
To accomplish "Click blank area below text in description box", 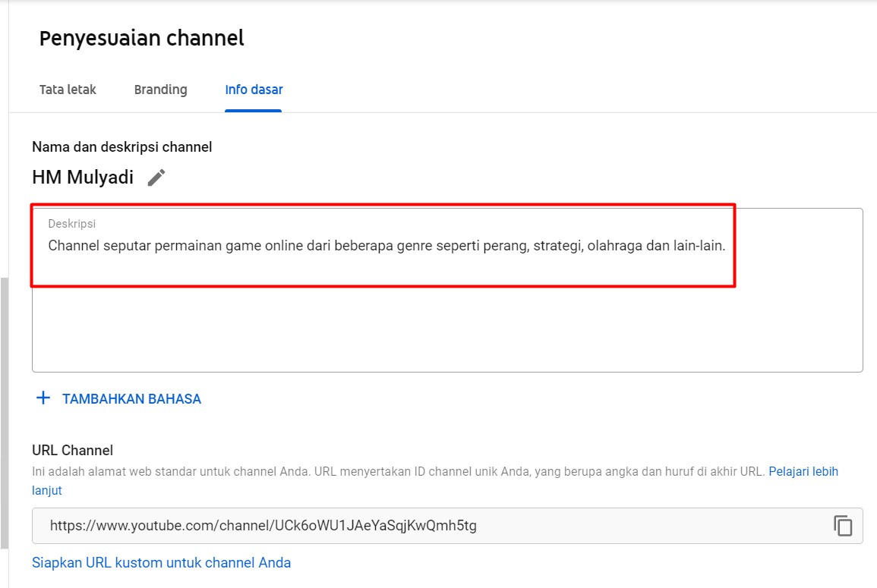I will (x=446, y=330).
